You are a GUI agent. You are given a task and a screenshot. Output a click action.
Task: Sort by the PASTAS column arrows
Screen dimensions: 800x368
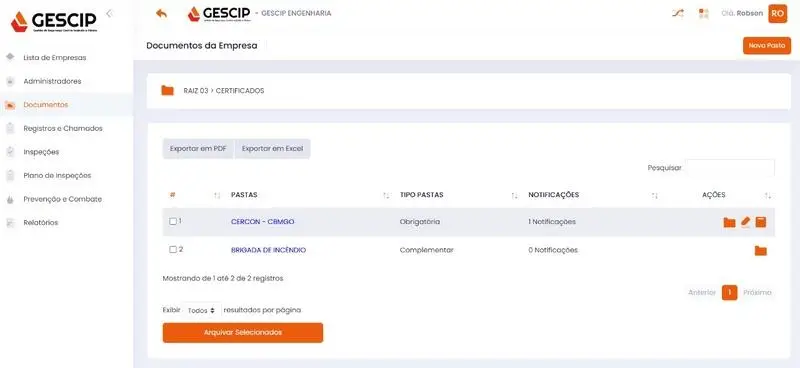[386, 195]
